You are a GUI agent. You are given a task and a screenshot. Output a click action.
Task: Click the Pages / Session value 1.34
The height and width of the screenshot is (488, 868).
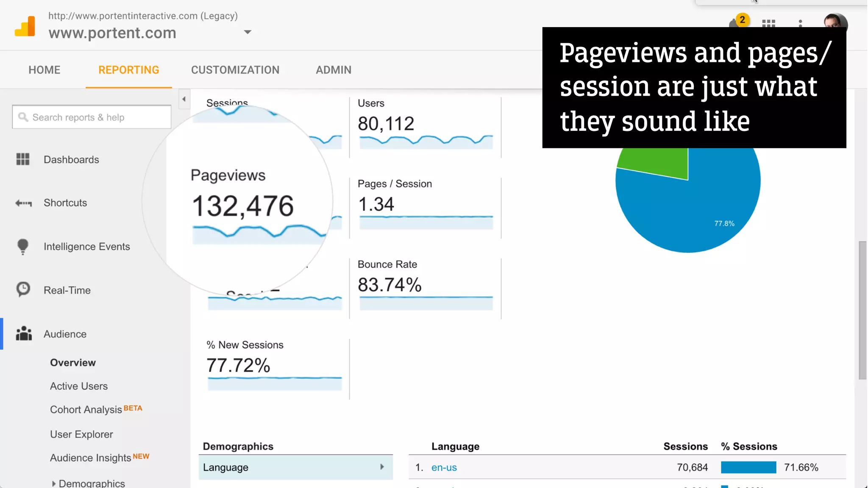(x=376, y=204)
